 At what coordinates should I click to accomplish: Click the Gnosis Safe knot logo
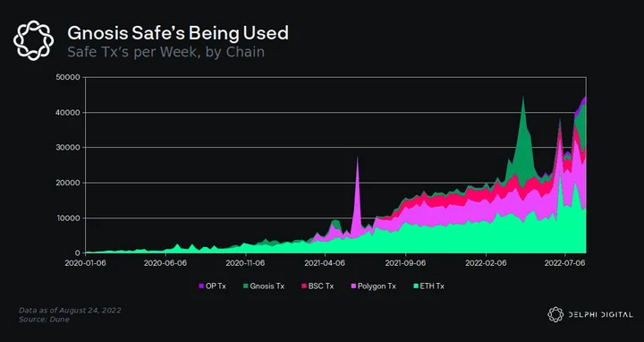tap(34, 40)
